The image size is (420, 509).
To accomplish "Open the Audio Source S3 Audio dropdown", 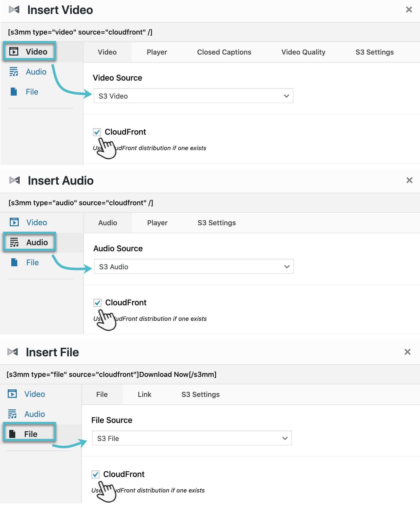I will (x=194, y=266).
